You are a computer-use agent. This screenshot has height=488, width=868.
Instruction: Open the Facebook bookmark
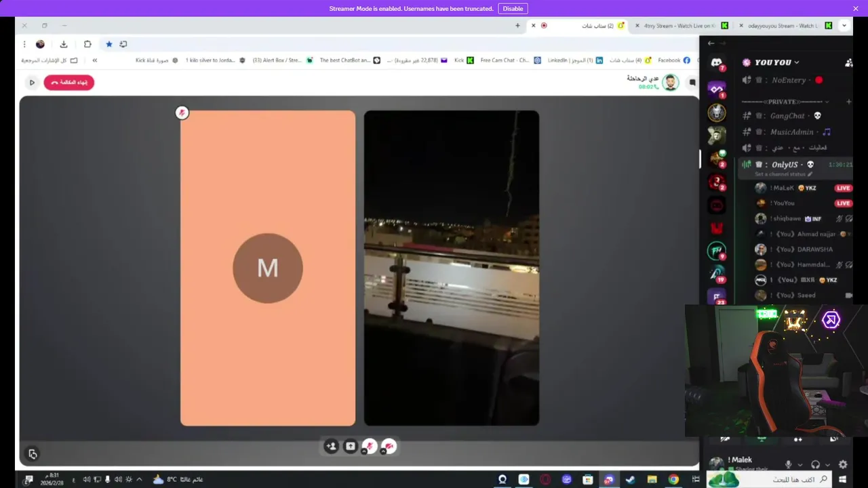pyautogui.click(x=673, y=60)
